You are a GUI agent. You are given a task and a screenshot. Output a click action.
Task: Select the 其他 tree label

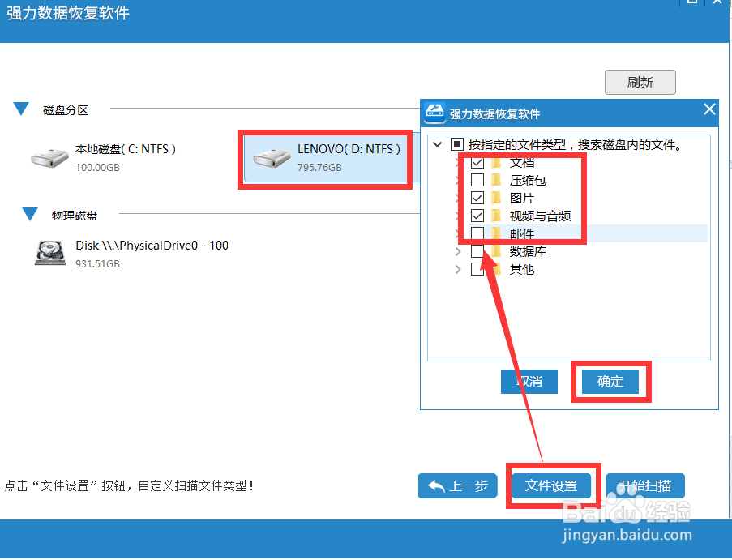tap(521, 269)
